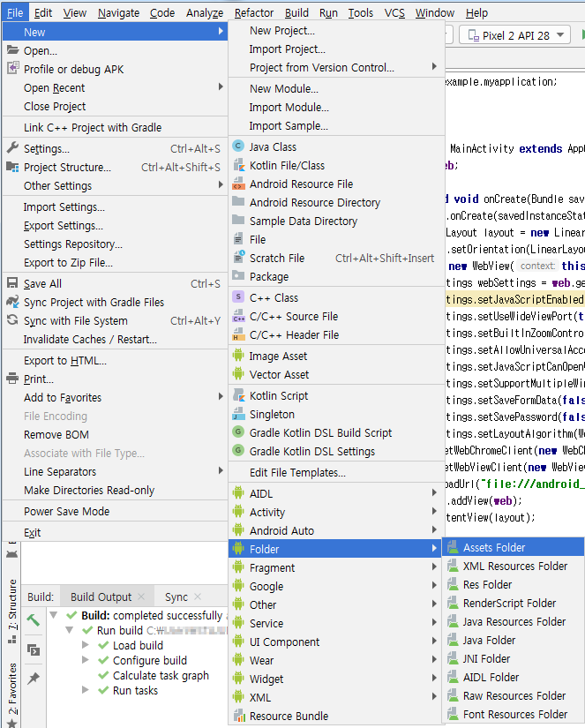The height and width of the screenshot is (728, 585).
Task: Toggle Power Save Mode
Action: click(115, 511)
